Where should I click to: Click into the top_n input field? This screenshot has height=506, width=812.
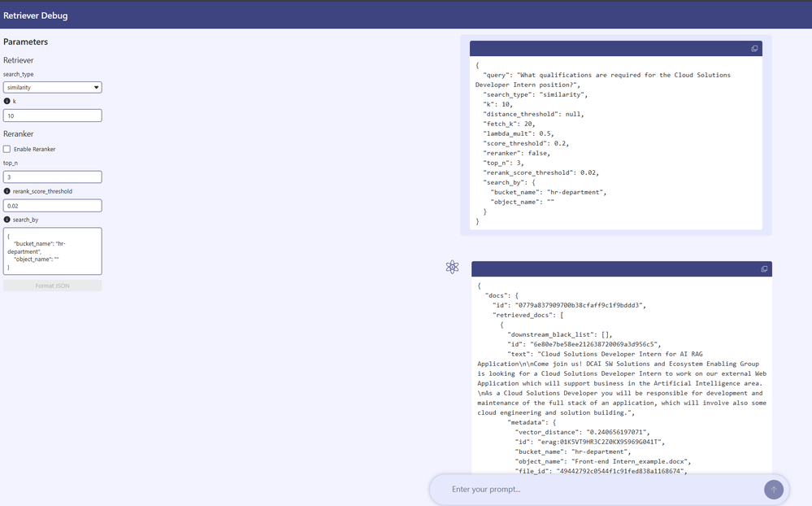coord(52,177)
